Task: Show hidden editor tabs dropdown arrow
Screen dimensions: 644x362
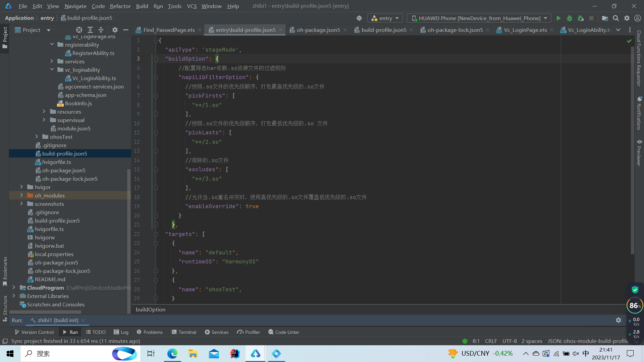Action: pos(618,30)
